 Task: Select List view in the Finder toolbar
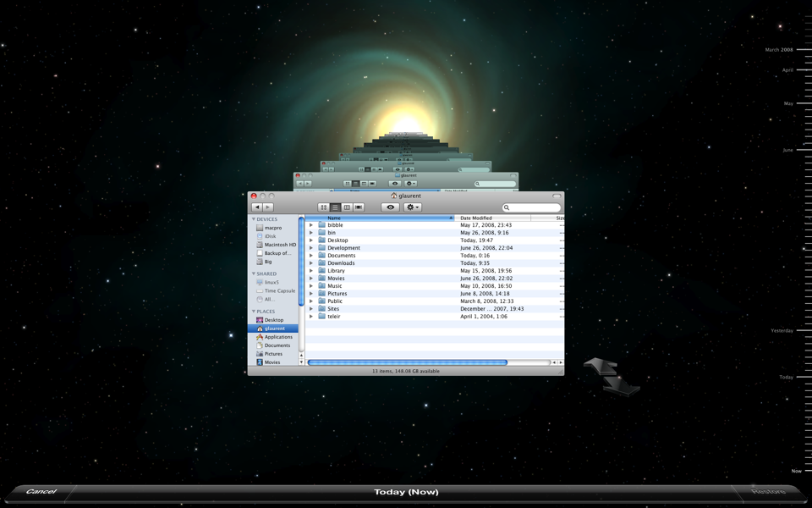336,207
